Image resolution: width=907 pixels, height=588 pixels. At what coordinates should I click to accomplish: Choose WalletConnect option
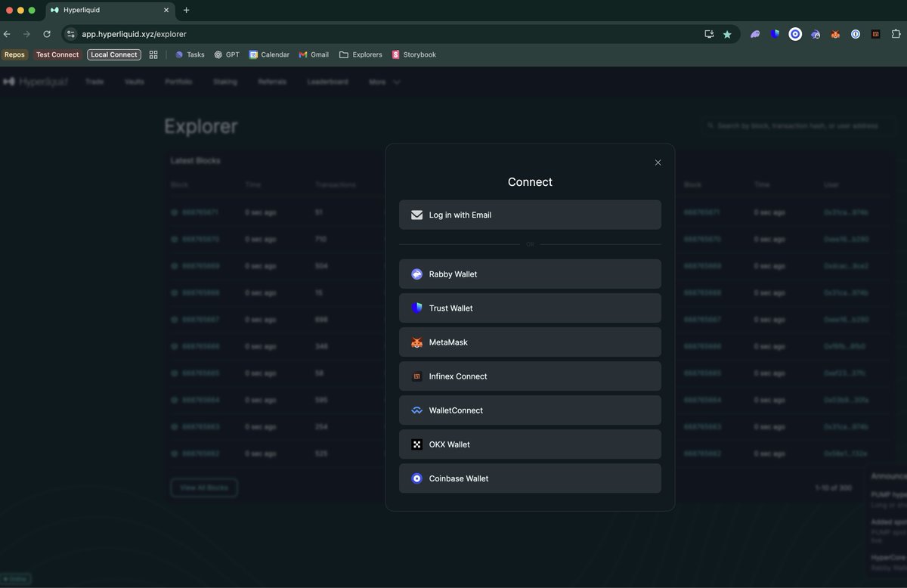pyautogui.click(x=530, y=410)
